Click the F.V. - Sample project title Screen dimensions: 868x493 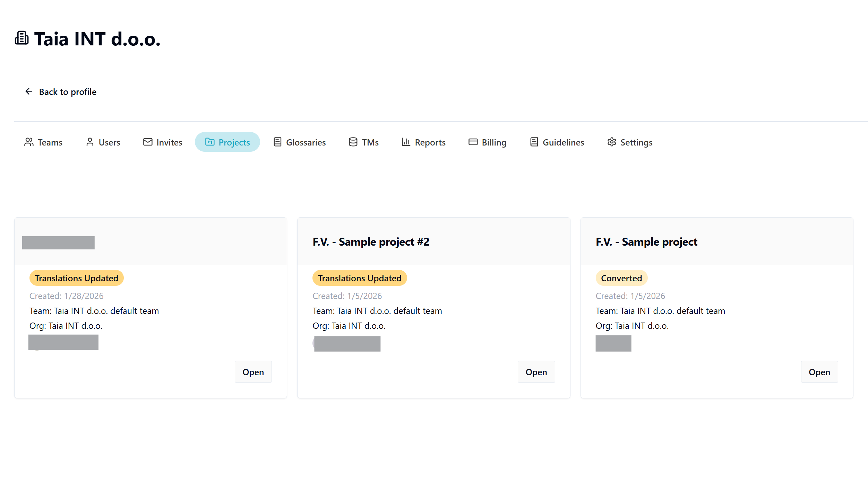pyautogui.click(x=646, y=242)
